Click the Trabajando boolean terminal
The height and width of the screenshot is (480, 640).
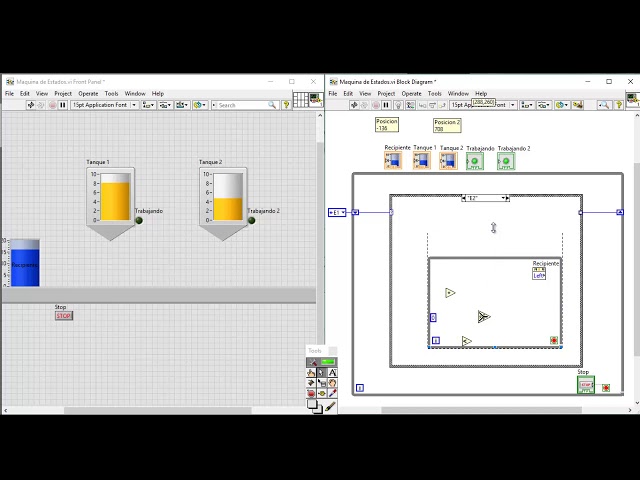[475, 161]
